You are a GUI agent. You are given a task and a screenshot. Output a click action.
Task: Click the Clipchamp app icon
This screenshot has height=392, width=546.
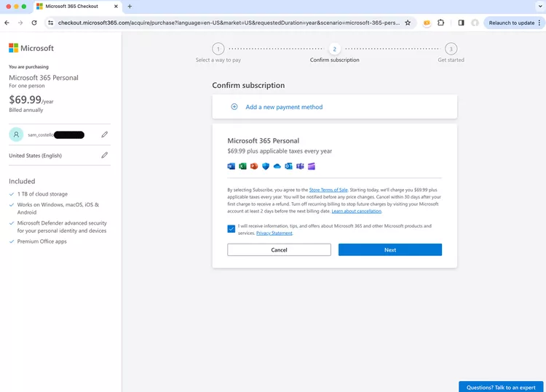312,167
